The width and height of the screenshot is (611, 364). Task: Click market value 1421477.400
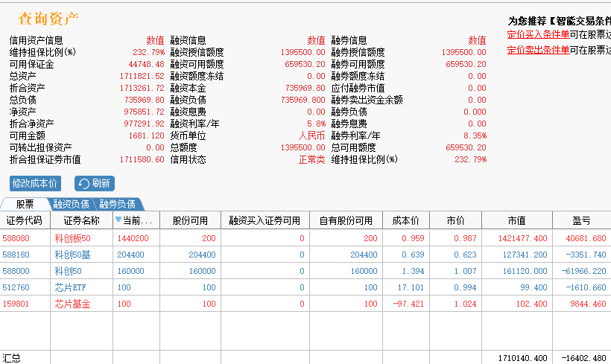pos(522,238)
